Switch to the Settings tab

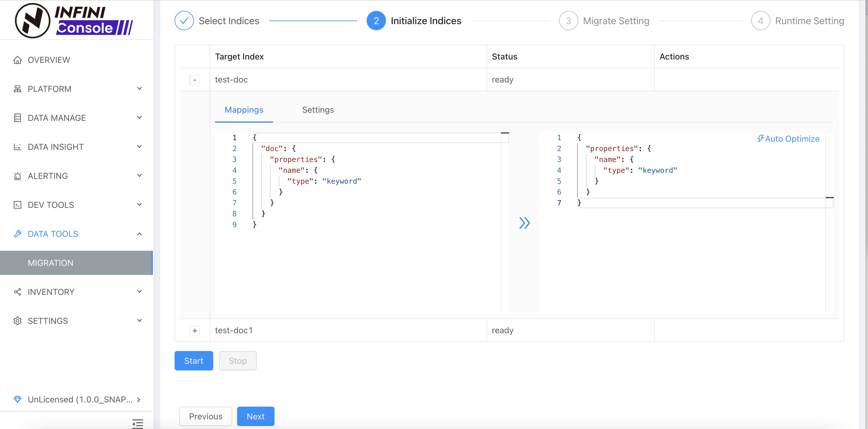(x=318, y=110)
